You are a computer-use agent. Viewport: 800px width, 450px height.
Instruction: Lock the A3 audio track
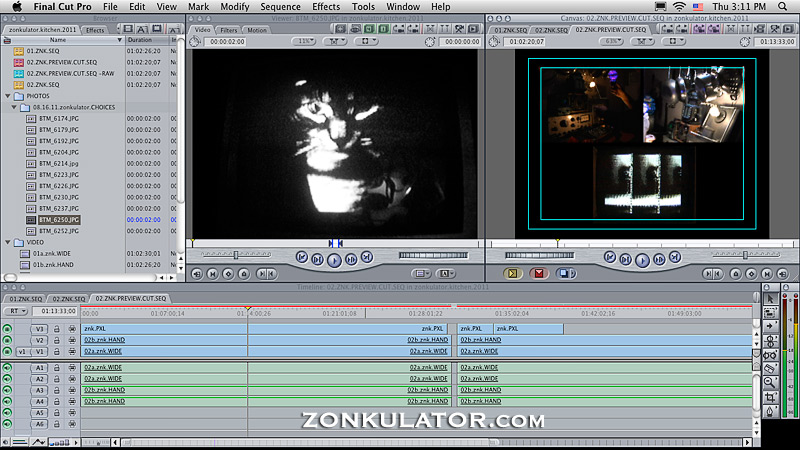coord(57,390)
